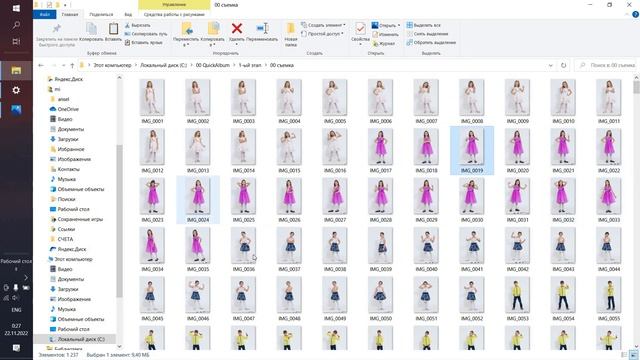Screen dimensions: 640x360
Task: Open Task View from the taskbar
Action: pyautogui.click(x=16, y=42)
